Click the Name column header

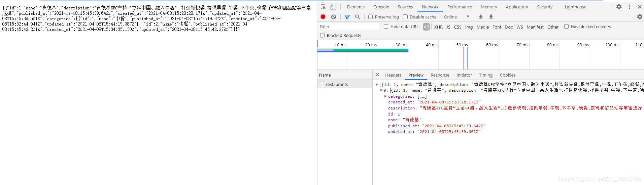coord(345,75)
